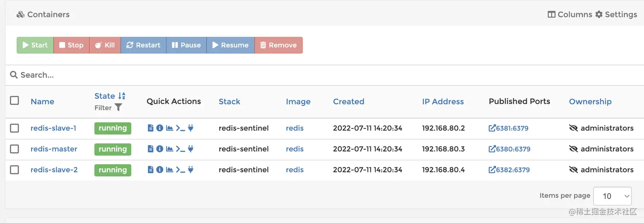Open logs icon for redis-master
The height and width of the screenshot is (223, 644).
pos(150,149)
